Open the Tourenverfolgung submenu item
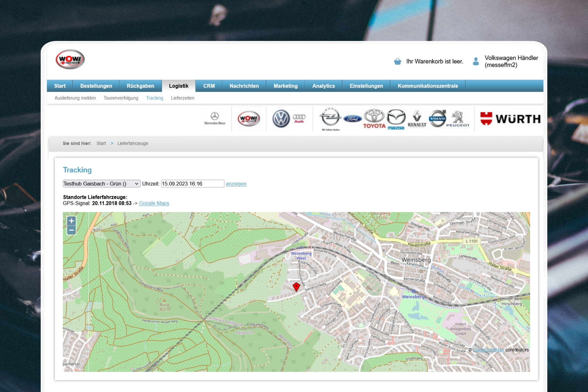Image resolution: width=588 pixels, height=392 pixels. tap(121, 98)
